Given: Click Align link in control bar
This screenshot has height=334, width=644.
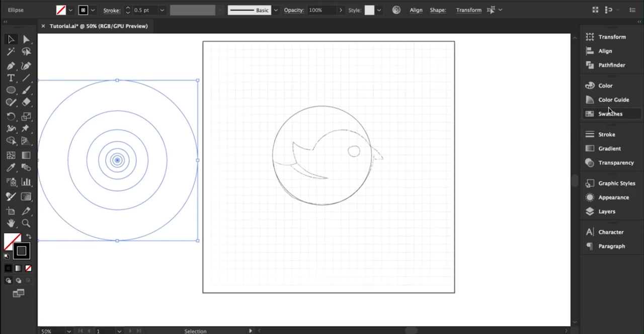Looking at the screenshot, I should (416, 10).
